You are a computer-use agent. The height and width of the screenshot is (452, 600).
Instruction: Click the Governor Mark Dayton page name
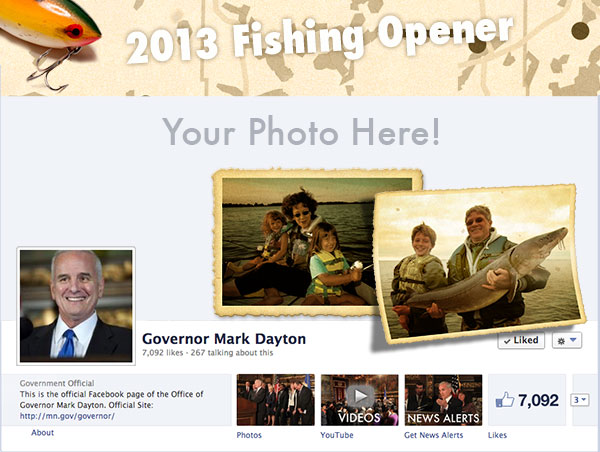[224, 339]
